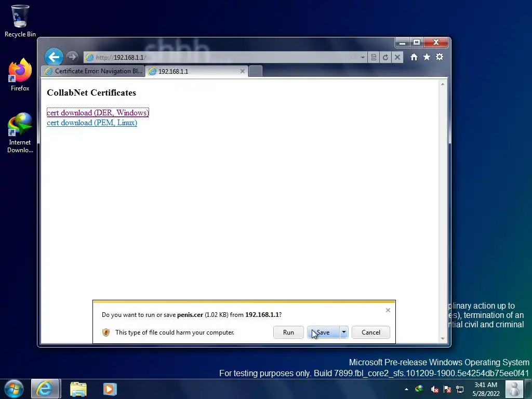Dismiss the download notification bar

(x=388, y=310)
